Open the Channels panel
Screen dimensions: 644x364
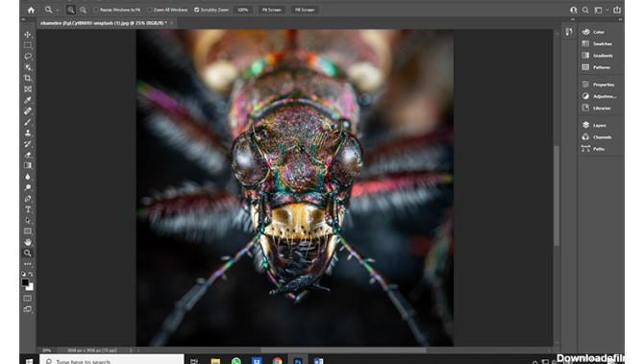597,137
